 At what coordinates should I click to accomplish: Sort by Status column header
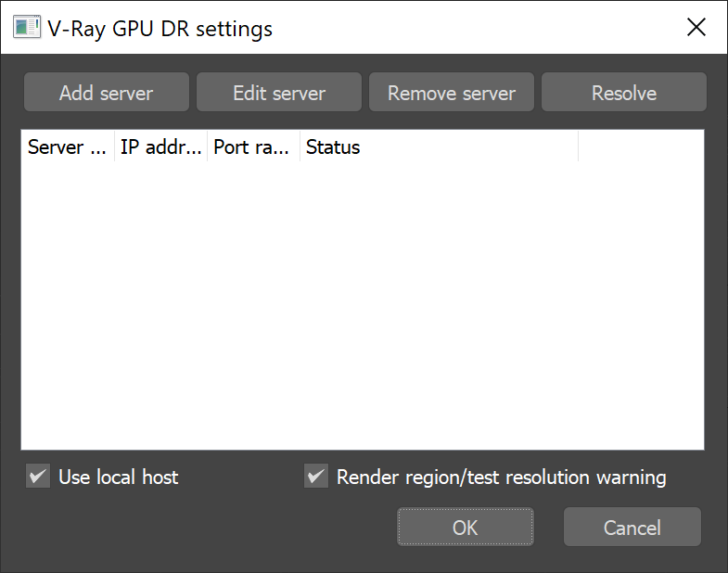(x=439, y=146)
